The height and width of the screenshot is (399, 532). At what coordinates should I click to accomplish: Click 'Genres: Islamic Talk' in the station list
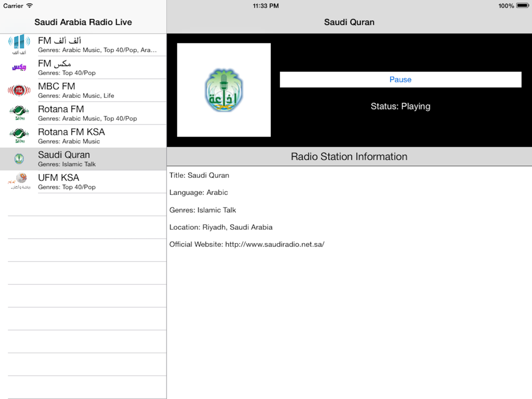(67, 164)
